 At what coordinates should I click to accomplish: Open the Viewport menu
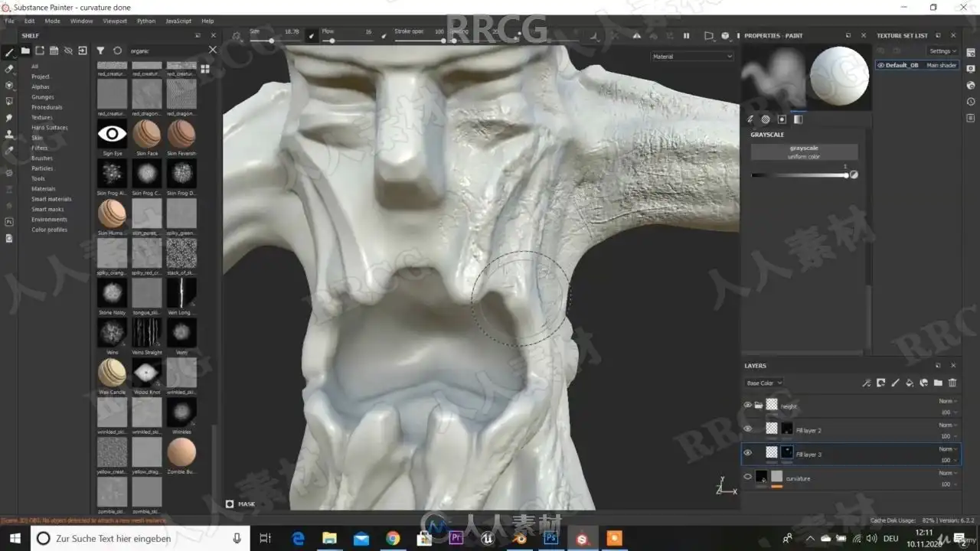[x=115, y=21]
